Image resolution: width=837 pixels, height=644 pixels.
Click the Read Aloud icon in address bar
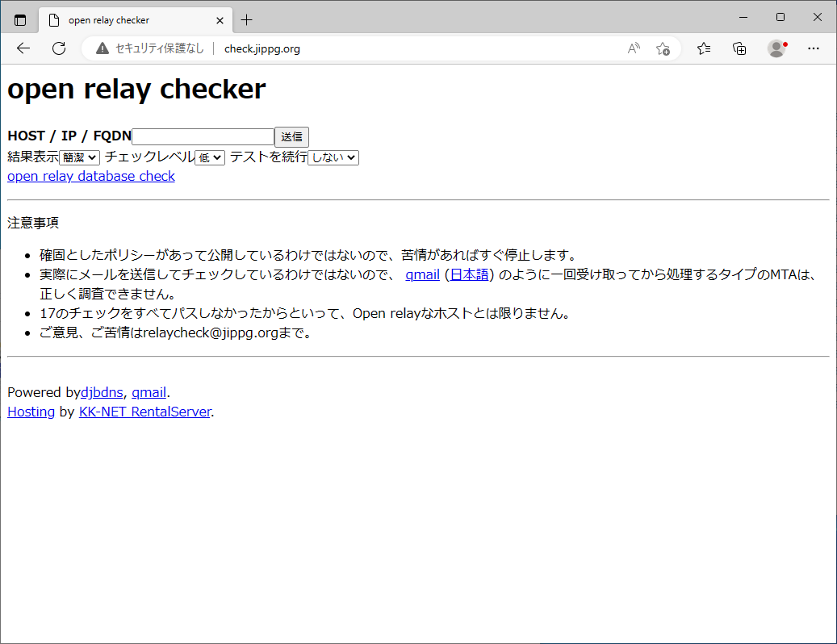point(634,48)
